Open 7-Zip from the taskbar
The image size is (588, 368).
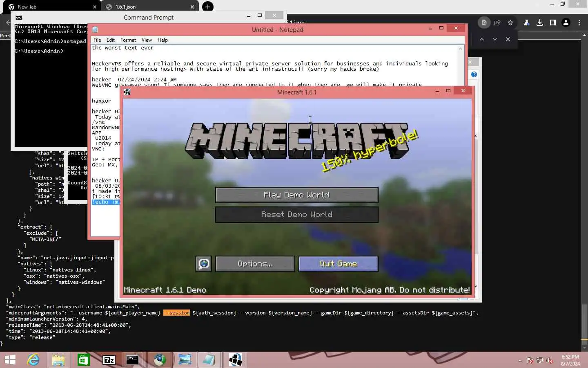pos(109,360)
